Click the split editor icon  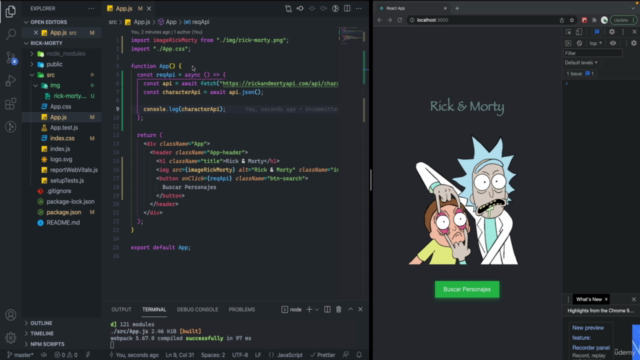pyautogui.click(x=347, y=9)
